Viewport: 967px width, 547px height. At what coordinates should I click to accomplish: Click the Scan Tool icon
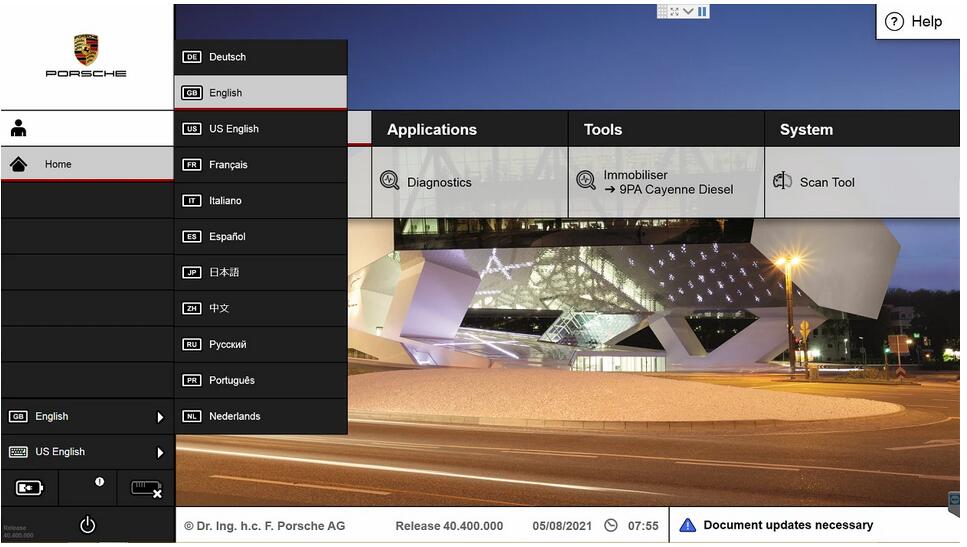[x=782, y=181]
